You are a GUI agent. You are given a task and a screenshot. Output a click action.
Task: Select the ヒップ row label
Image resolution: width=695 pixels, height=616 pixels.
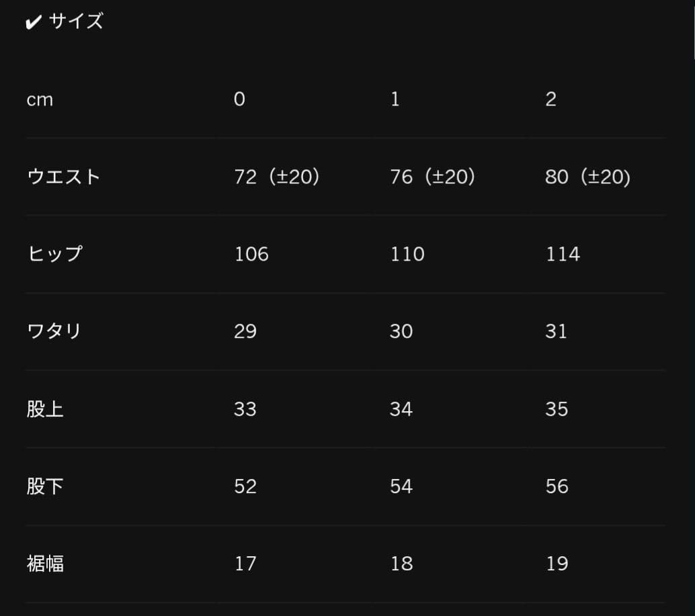54,254
